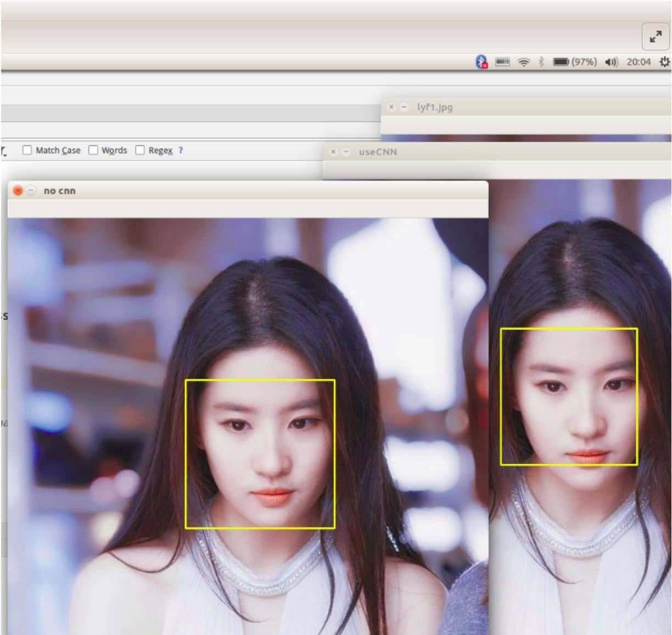Open the blue Bluetooth manager tray icon
This screenshot has height=635, width=672.
481,62
